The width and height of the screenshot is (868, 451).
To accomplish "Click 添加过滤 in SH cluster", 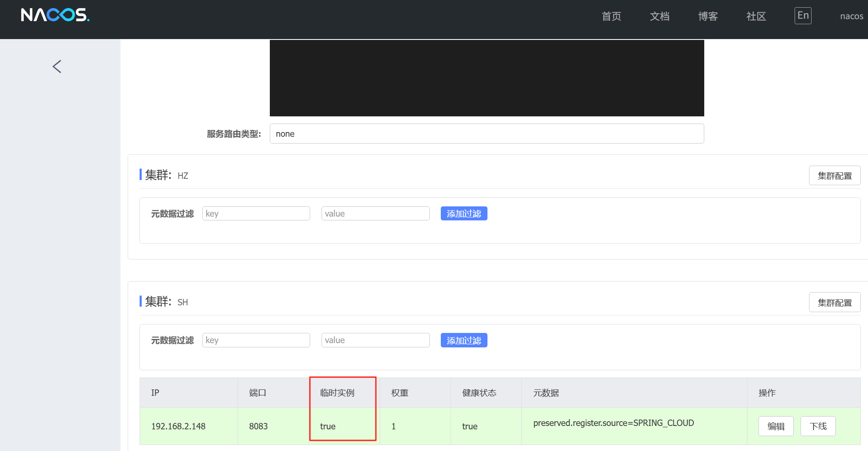I will coord(464,340).
